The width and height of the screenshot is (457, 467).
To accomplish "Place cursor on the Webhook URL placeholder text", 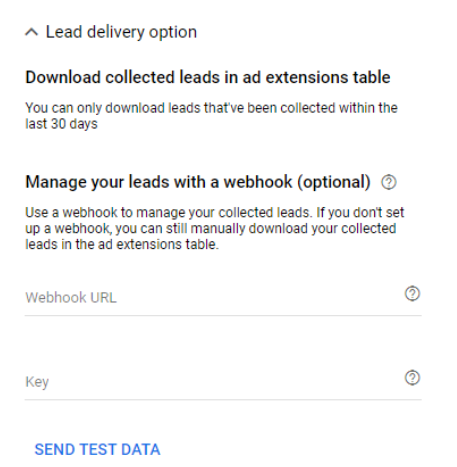I will pos(71,297).
